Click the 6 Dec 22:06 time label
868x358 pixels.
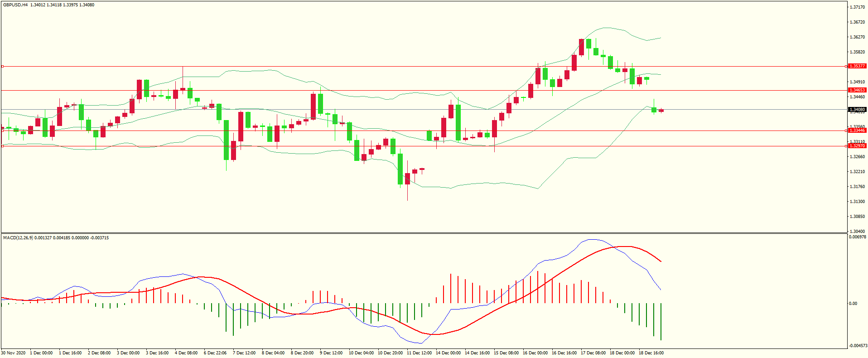pyautogui.click(x=216, y=353)
